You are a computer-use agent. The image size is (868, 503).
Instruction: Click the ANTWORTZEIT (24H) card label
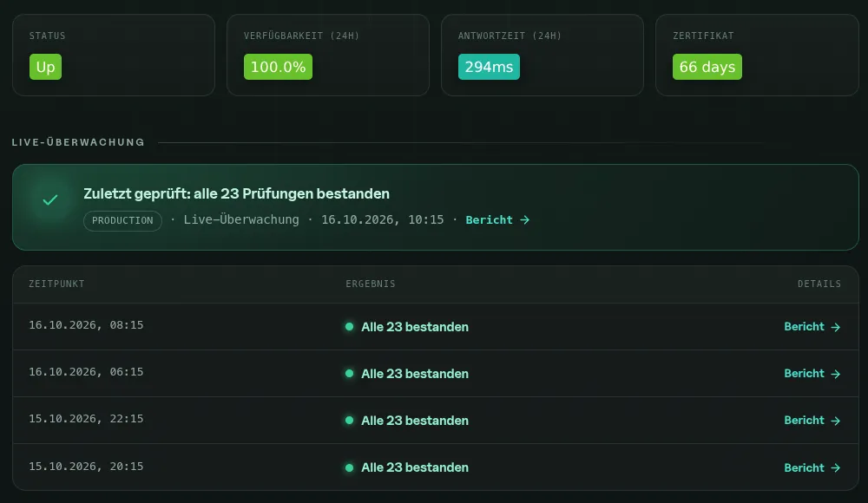tap(510, 36)
